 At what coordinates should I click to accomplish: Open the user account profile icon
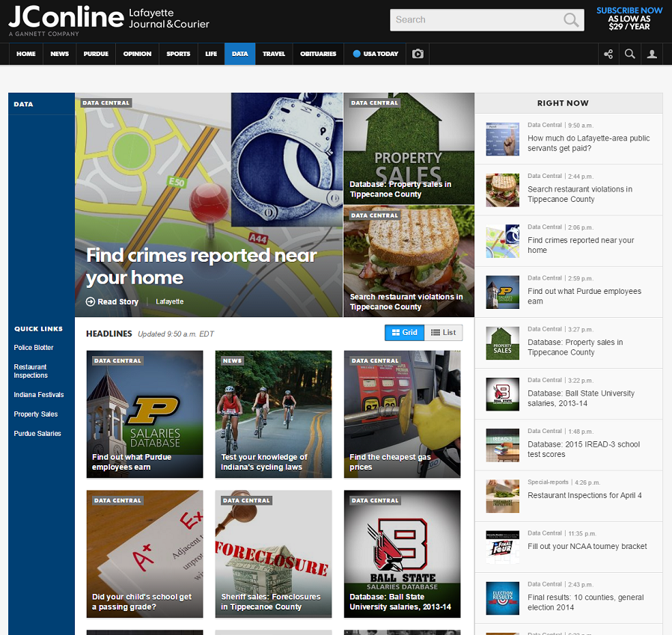click(x=652, y=54)
